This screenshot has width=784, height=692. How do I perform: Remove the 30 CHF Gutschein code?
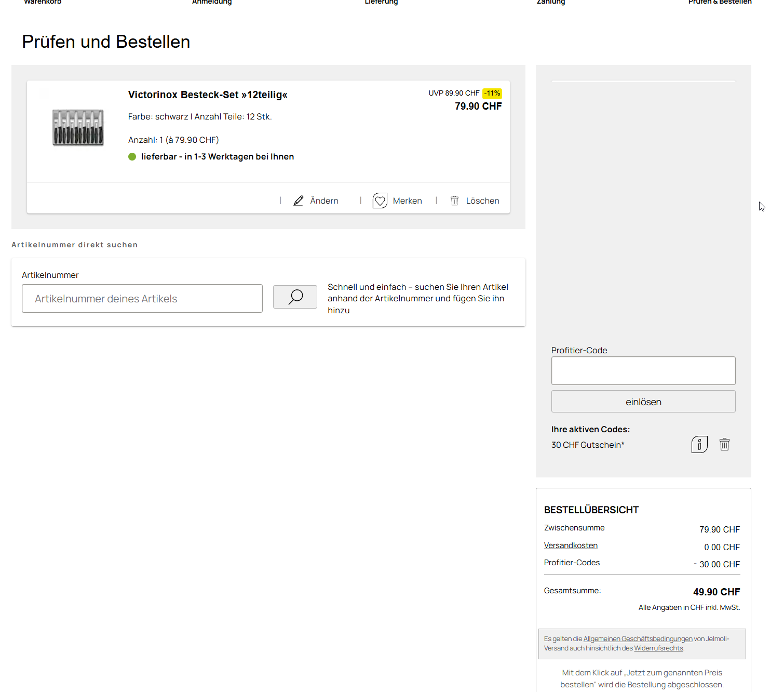(724, 444)
